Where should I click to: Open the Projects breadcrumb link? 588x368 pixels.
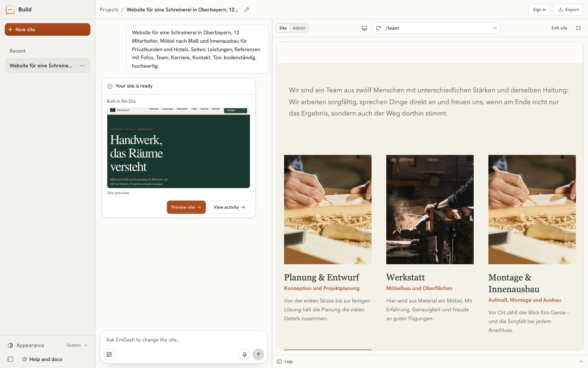pos(109,10)
